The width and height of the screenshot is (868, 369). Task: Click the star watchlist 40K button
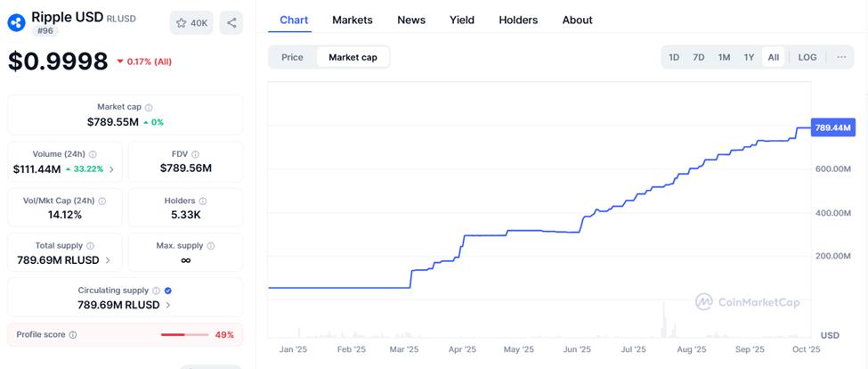191,23
